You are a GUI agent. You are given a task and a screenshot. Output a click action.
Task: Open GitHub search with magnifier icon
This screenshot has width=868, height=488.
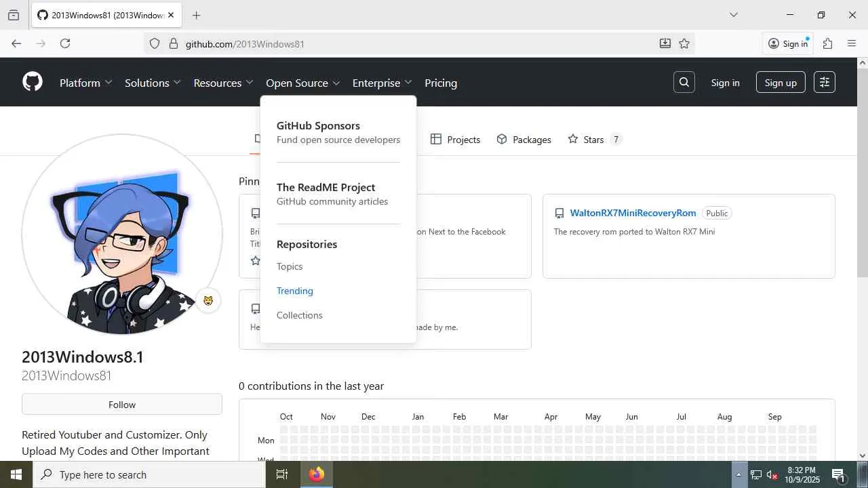click(x=684, y=83)
